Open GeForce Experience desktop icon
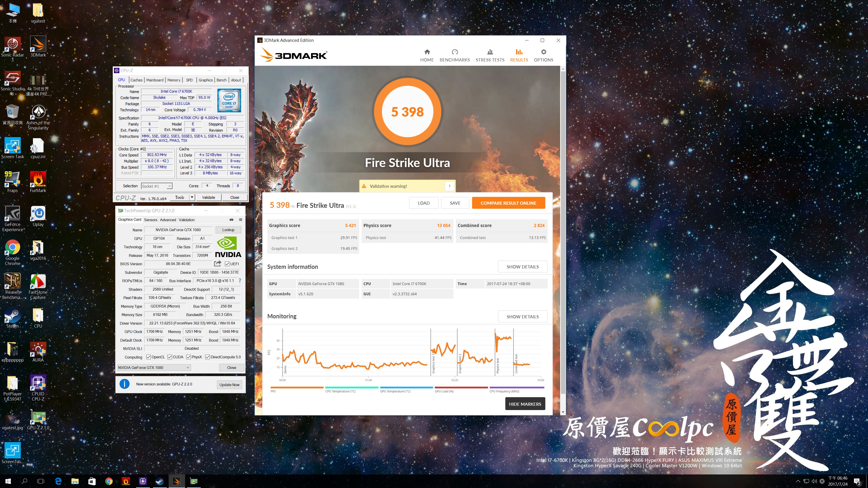 tap(12, 218)
